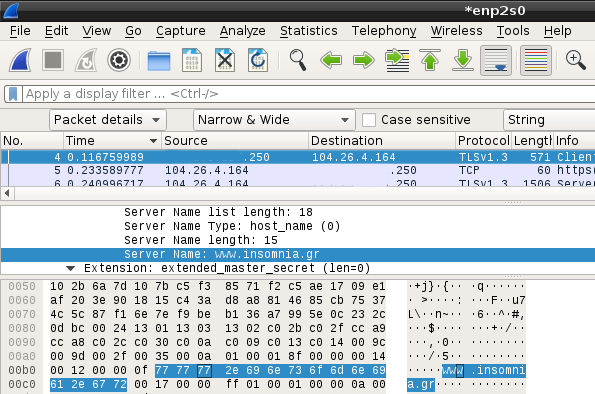Image resolution: width=595 pixels, height=394 pixels.
Task: Click hex offset 0080 row
Action: pos(22,328)
